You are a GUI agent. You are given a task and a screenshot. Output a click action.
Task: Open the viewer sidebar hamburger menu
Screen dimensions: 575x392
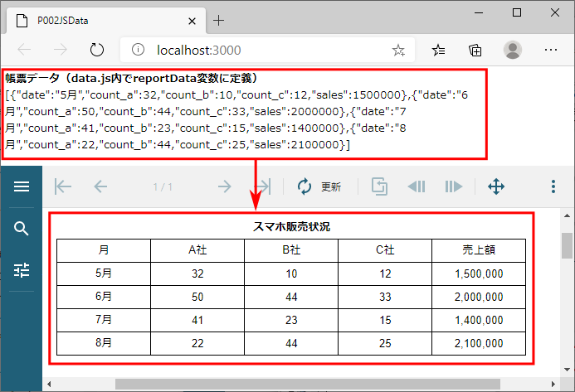(x=22, y=186)
